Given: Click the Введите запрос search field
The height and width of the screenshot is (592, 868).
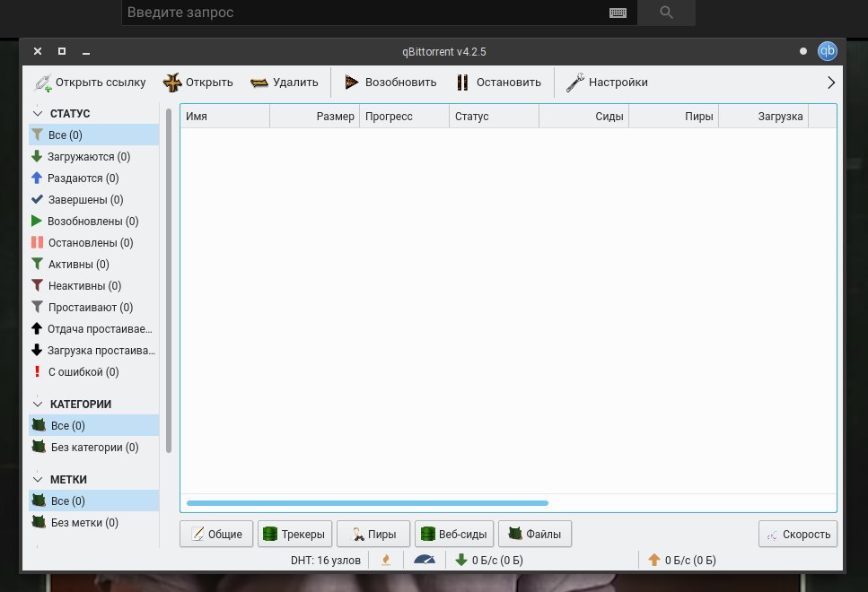Looking at the screenshot, I should (x=365, y=13).
